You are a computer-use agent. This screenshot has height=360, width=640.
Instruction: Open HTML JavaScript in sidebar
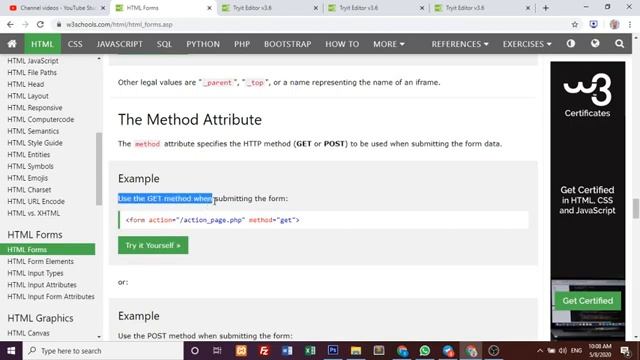click(x=33, y=61)
